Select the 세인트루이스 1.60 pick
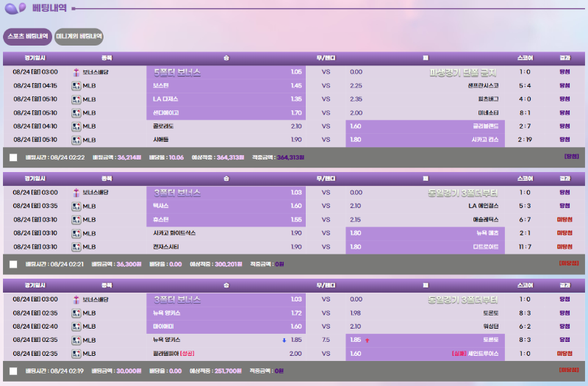The height and width of the screenshot is (386, 588). tap(426, 354)
